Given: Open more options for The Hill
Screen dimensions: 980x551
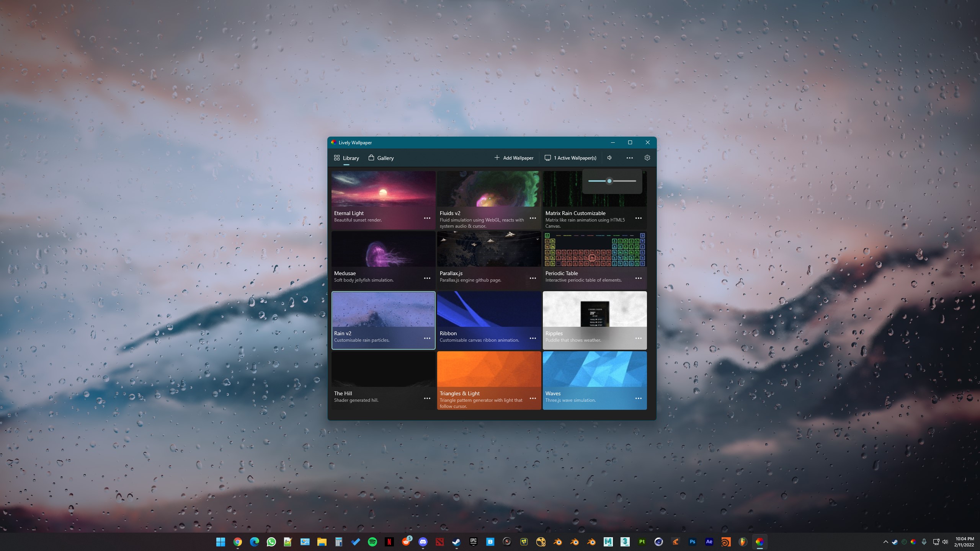Looking at the screenshot, I should coord(427,398).
